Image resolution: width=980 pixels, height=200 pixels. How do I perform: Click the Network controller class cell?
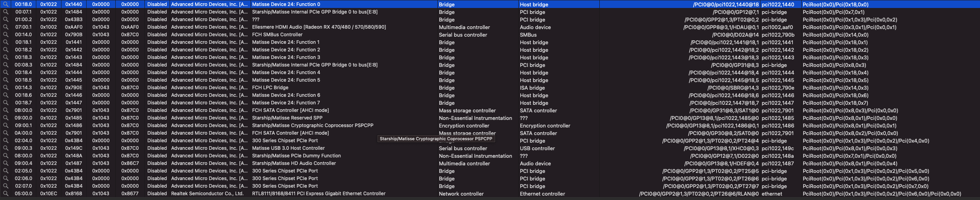(x=461, y=194)
